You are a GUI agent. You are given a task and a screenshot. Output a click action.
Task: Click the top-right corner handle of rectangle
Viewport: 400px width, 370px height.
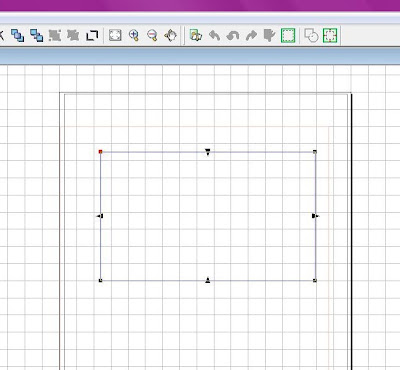315,152
